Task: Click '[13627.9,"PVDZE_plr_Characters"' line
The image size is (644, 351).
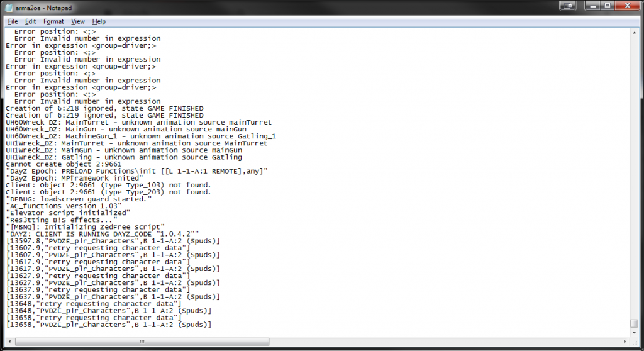Action: point(113,283)
